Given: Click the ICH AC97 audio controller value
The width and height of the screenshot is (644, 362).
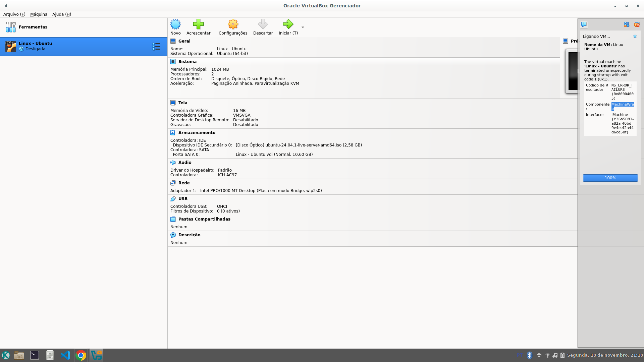Looking at the screenshot, I should coord(227,175).
